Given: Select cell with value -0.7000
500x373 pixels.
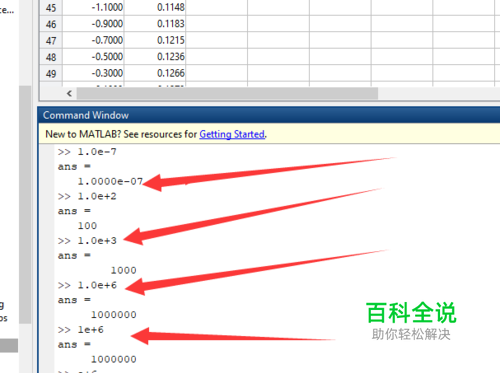Looking at the screenshot, I should [93, 40].
